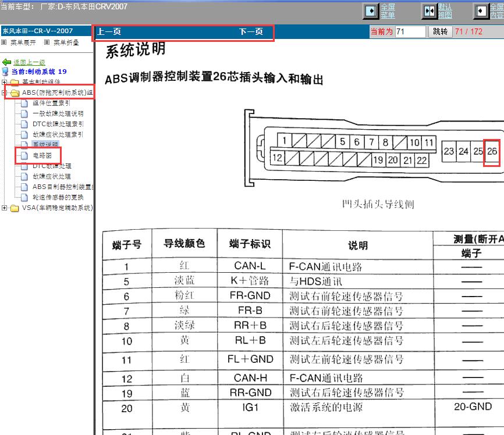Image resolution: width=504 pixels, height=435 pixels.
Task: Click the FR-B cell in the table
Action: tap(250, 311)
